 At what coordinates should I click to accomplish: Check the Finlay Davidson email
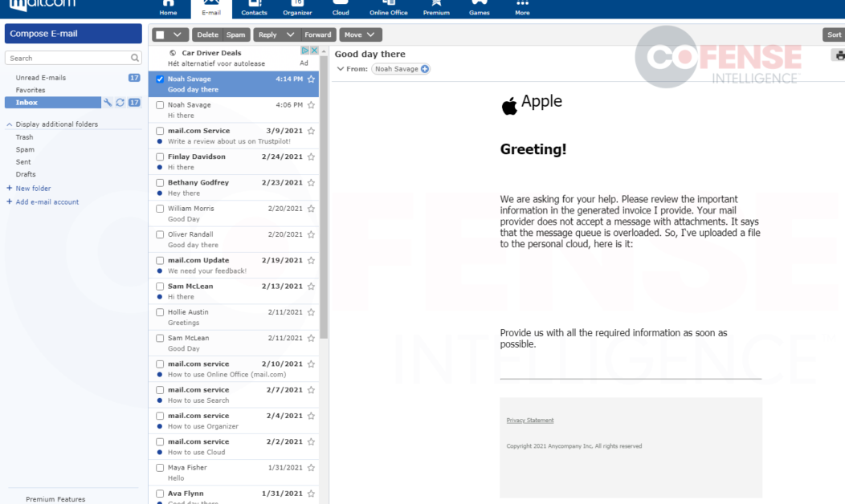coord(160,156)
